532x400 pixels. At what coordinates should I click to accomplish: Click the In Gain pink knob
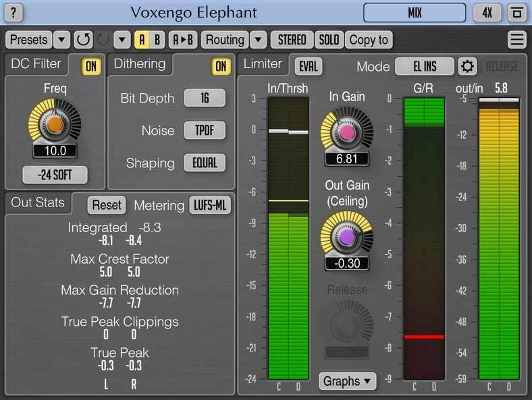pyautogui.click(x=347, y=132)
